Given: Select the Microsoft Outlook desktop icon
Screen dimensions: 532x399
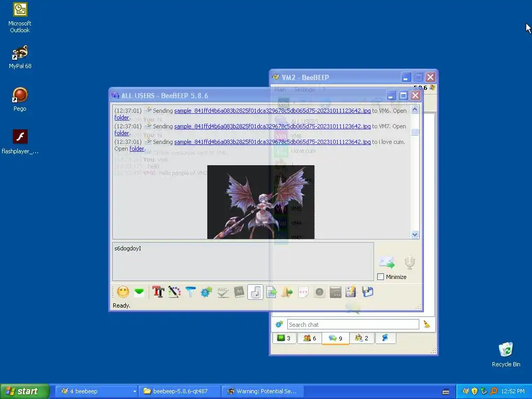Looking at the screenshot, I should click(x=20, y=18).
